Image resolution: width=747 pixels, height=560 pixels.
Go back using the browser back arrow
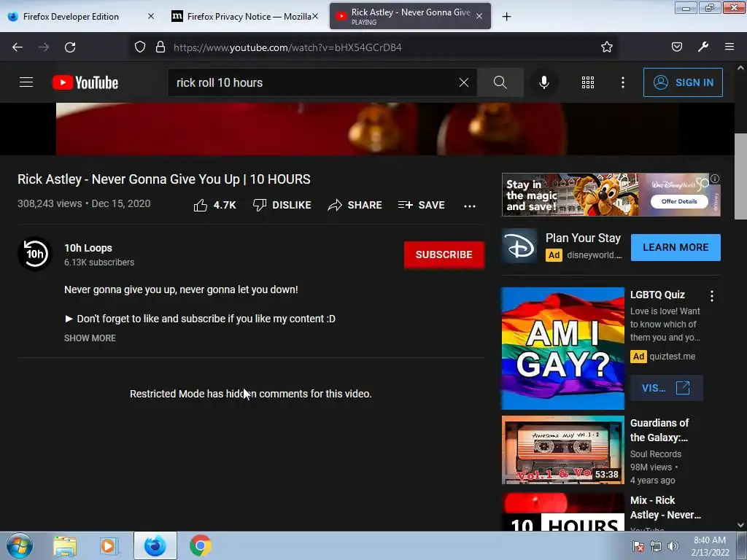pos(18,47)
